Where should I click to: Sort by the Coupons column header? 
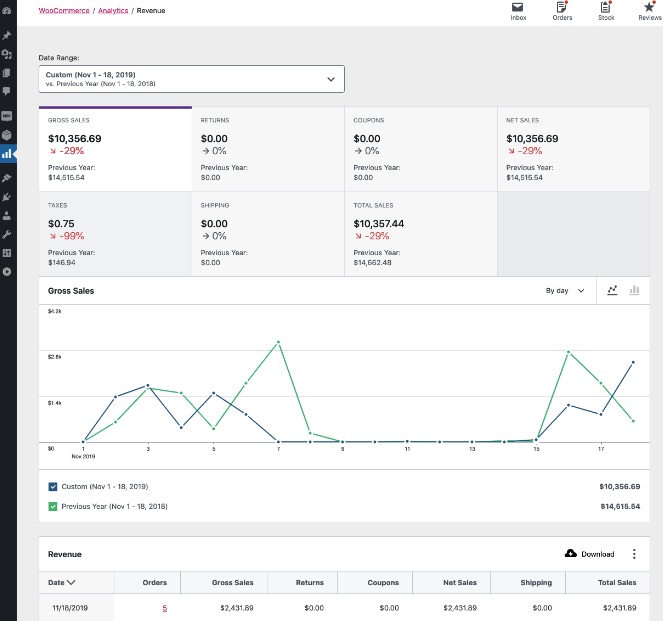[383, 583]
